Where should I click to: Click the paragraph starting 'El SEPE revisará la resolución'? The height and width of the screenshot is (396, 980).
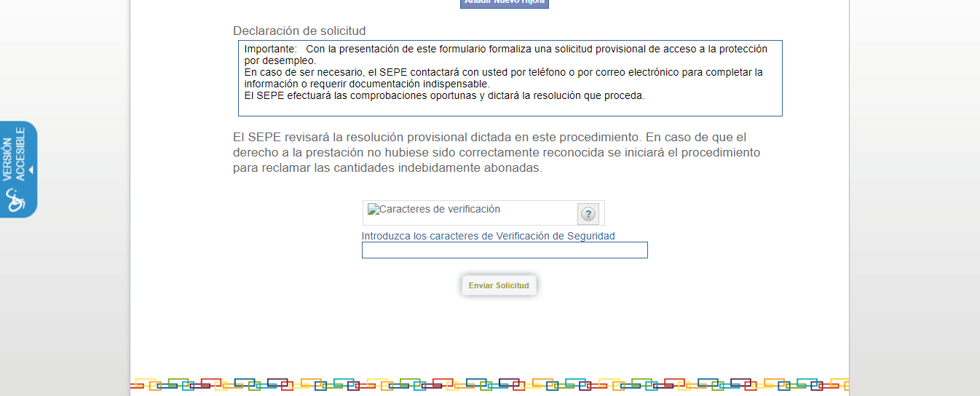[497, 152]
